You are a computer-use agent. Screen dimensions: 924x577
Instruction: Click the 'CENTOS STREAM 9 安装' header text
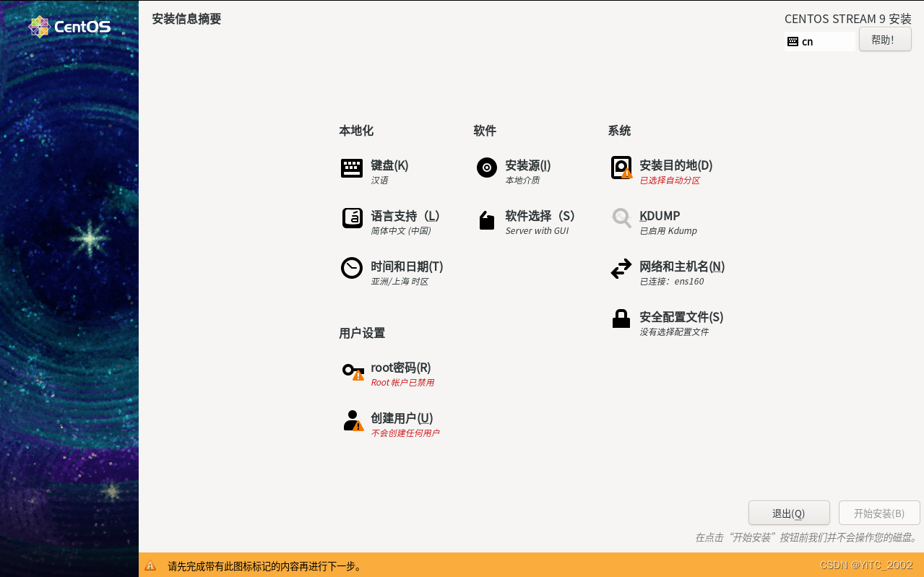coord(848,19)
